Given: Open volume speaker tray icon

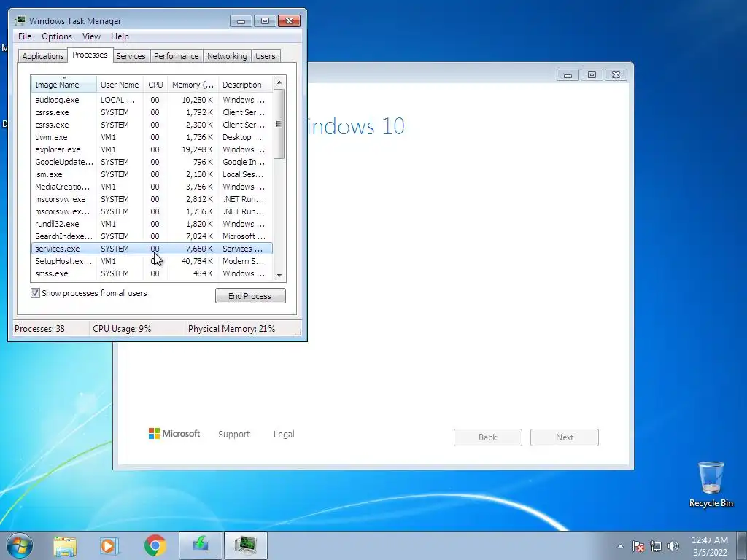Looking at the screenshot, I should tap(673, 546).
